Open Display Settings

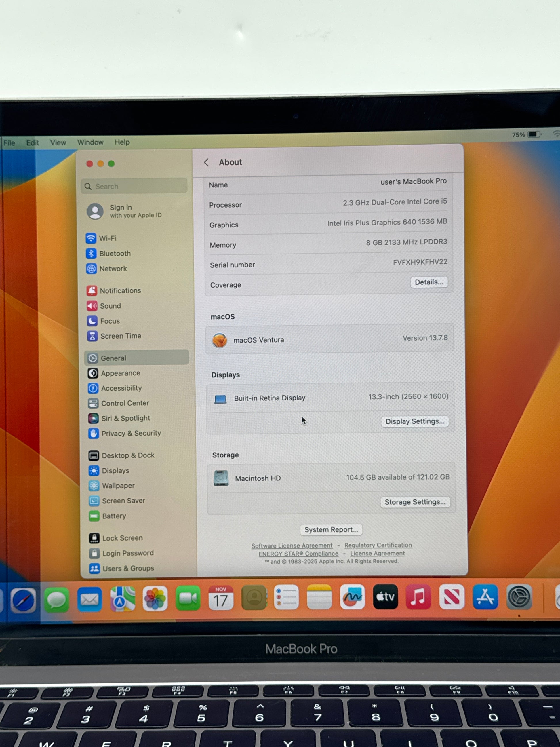click(x=414, y=421)
